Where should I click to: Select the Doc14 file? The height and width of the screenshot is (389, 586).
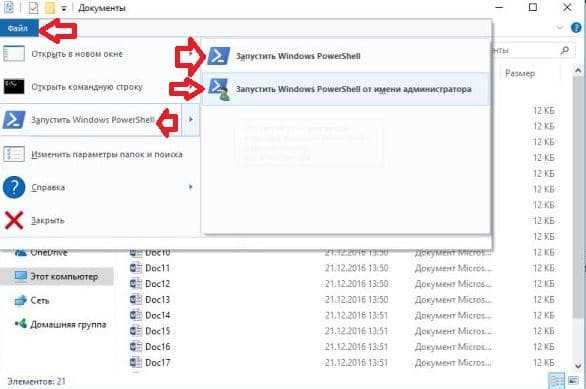[x=158, y=315]
